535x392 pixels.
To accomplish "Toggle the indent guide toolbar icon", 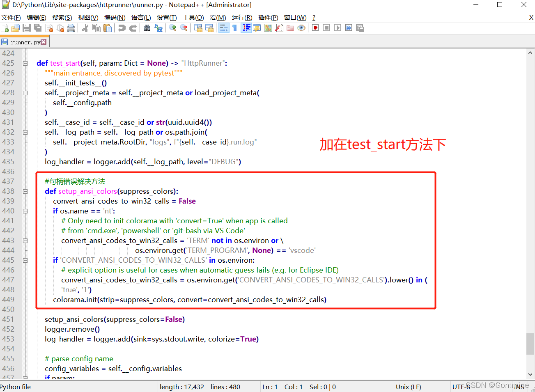I will point(246,28).
